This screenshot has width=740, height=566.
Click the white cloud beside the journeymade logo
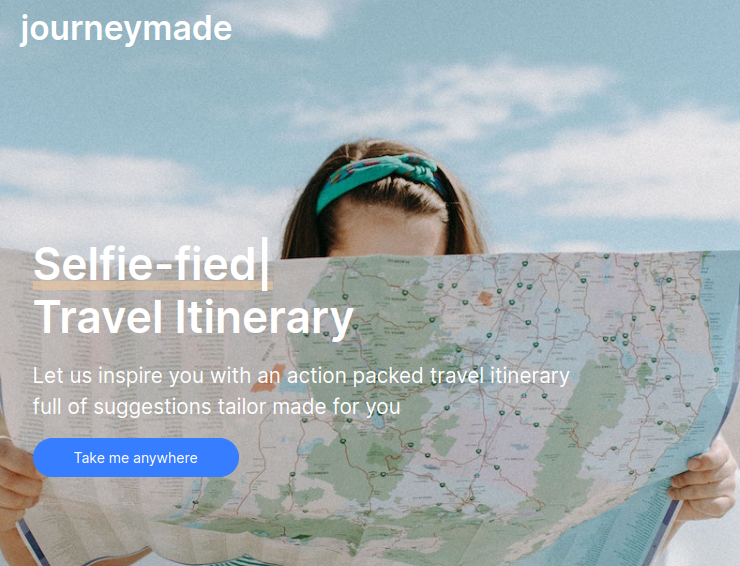(x=288, y=19)
